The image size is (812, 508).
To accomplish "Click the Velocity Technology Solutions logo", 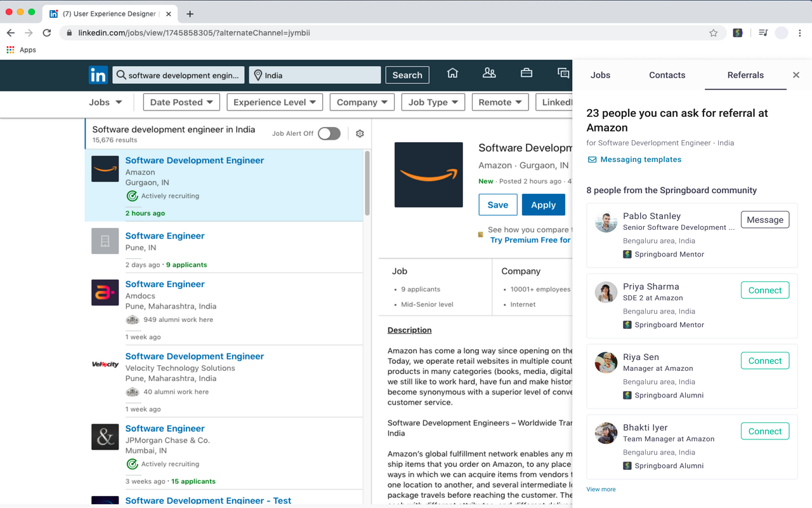I will 105,364.
